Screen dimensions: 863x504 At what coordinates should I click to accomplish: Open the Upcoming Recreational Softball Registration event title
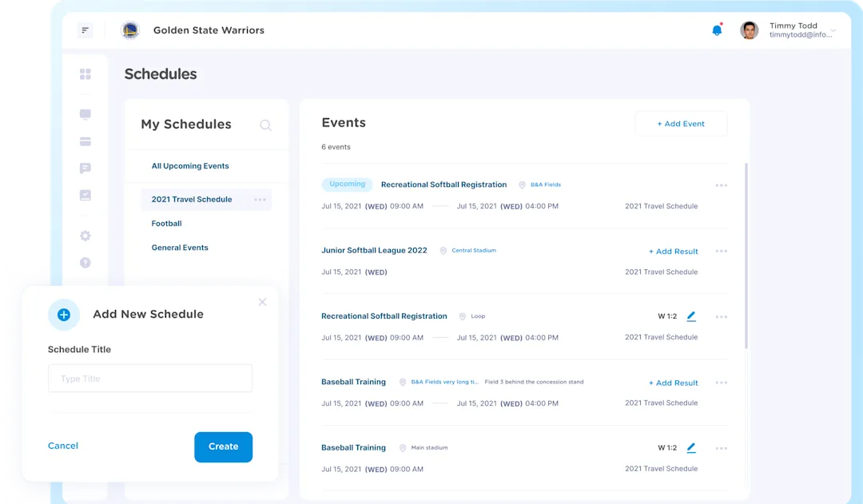point(443,185)
